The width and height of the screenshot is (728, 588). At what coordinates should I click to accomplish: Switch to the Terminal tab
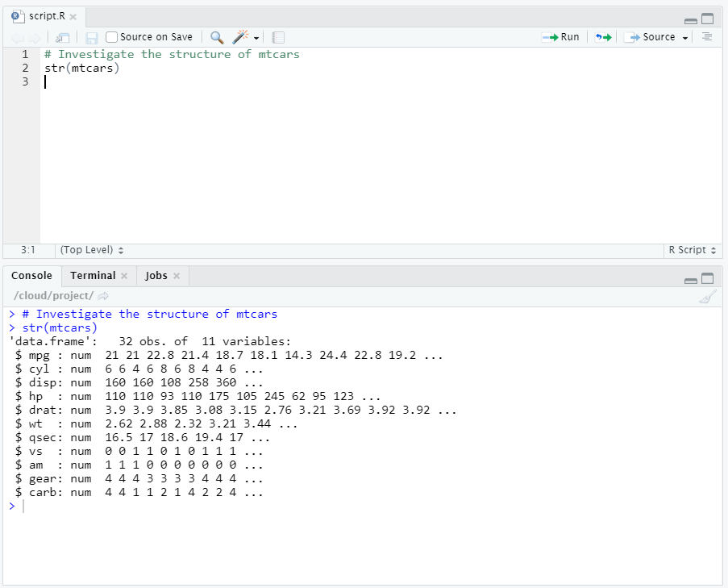pos(91,275)
